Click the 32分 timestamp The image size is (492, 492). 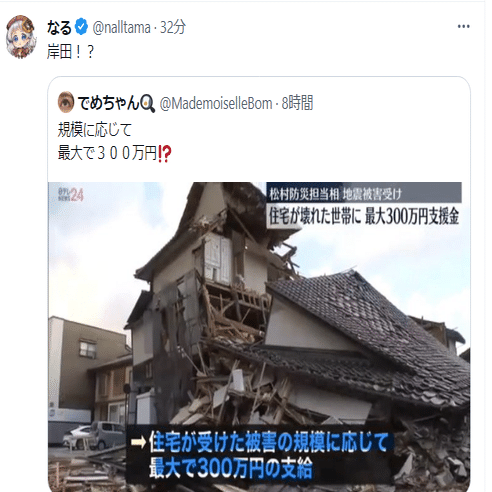(173, 27)
